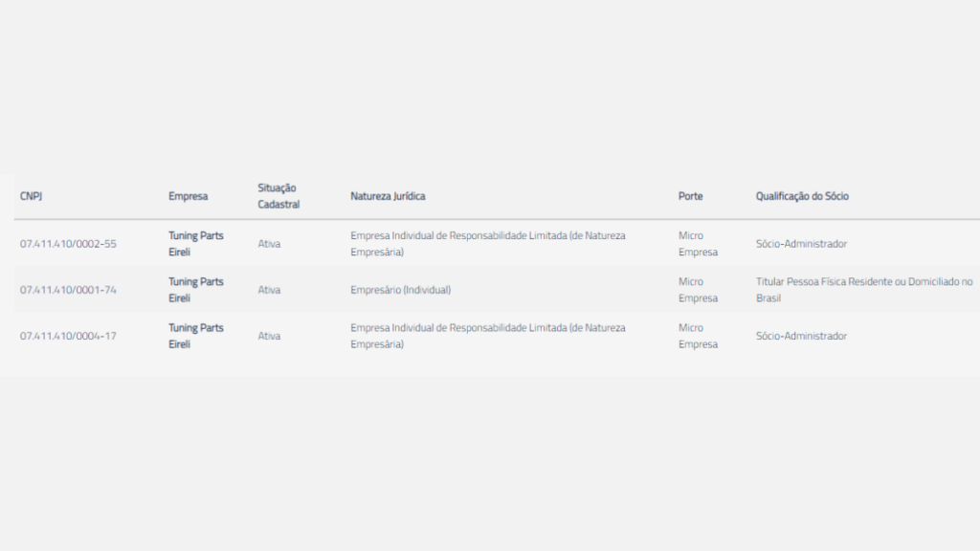Click Tuning Parts Eireli in the 0001-74 row
The height and width of the screenshot is (551, 980).
pyautogui.click(x=195, y=290)
